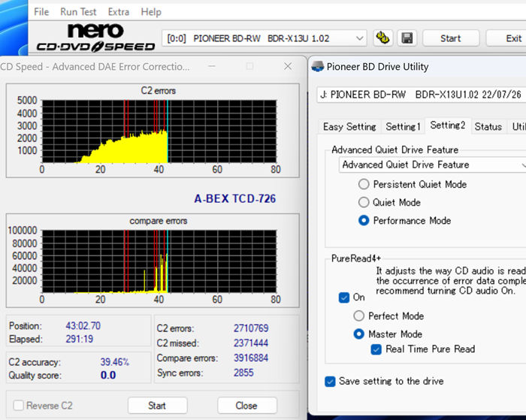Click the A-BEX TCD-726 label
526x420 pixels.
pos(234,198)
